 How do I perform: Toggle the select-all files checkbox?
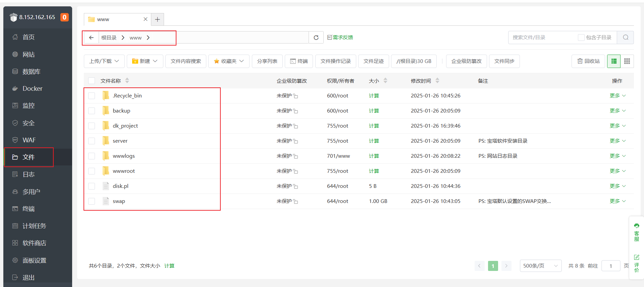92,81
